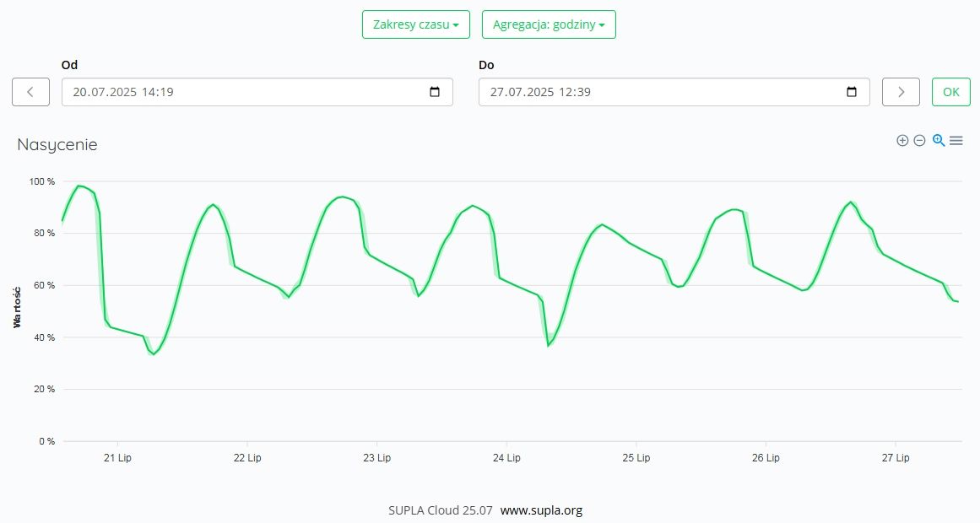The height and width of the screenshot is (523, 980).
Task: Select the 25 Lip axis label
Action: [x=636, y=457]
